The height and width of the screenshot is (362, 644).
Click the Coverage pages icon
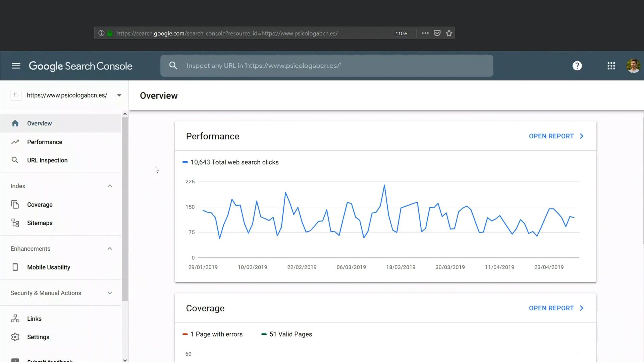15,204
